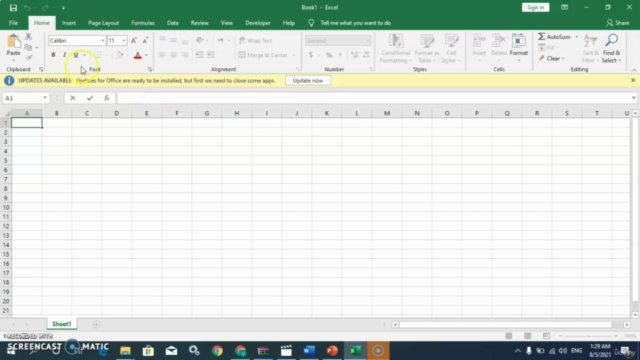The width and height of the screenshot is (640, 360).
Task: Switch to the Formulas tab
Action: tap(143, 23)
